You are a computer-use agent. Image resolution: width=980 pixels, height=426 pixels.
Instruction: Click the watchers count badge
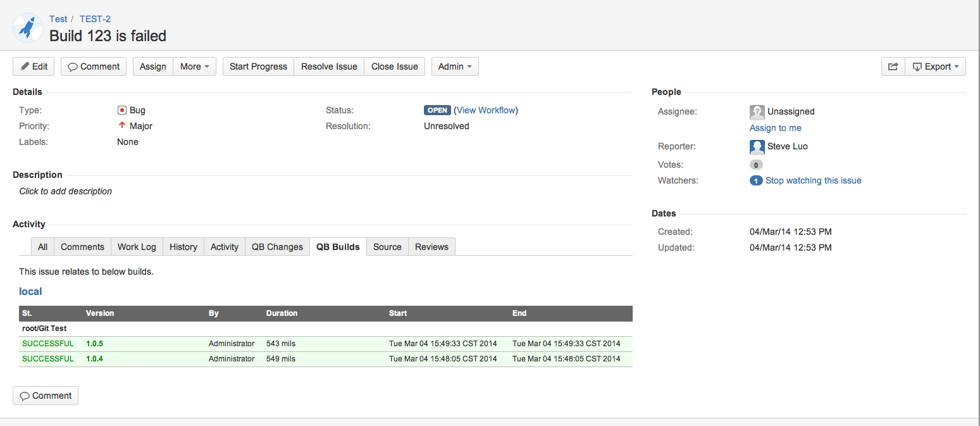pyautogui.click(x=756, y=180)
